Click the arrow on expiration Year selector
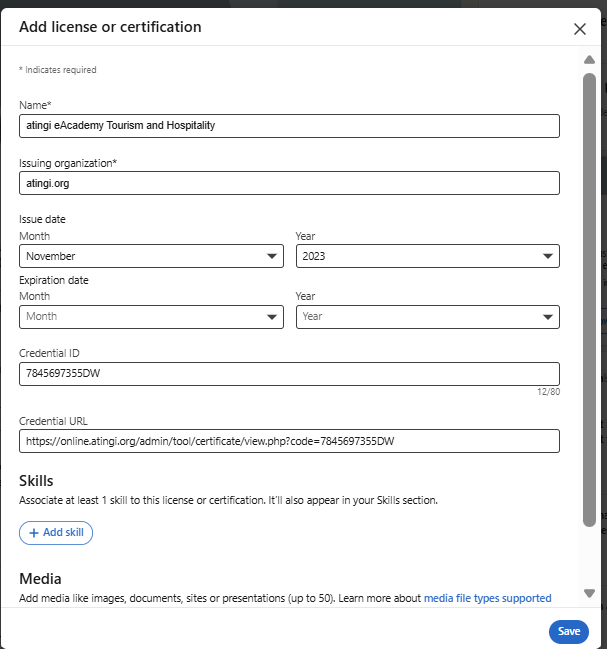 [x=548, y=317]
